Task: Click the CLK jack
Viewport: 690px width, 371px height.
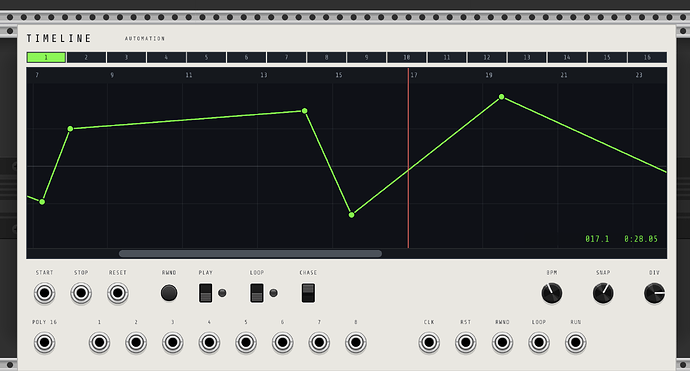Action: click(429, 342)
